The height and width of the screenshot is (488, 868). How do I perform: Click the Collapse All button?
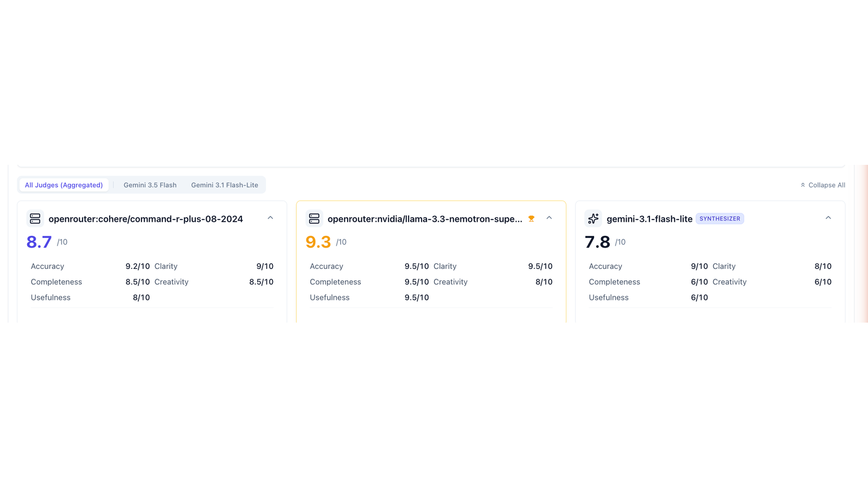(x=822, y=185)
